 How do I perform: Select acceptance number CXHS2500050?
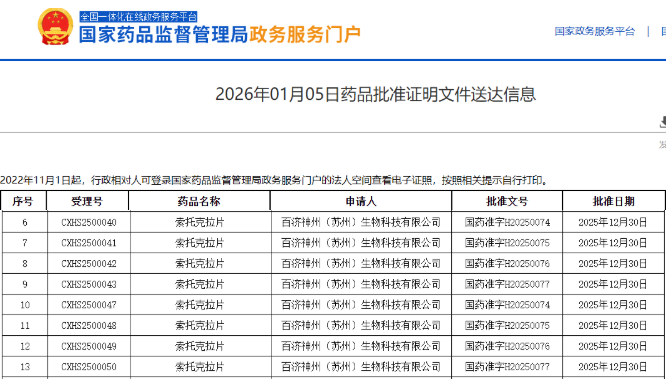89,367
